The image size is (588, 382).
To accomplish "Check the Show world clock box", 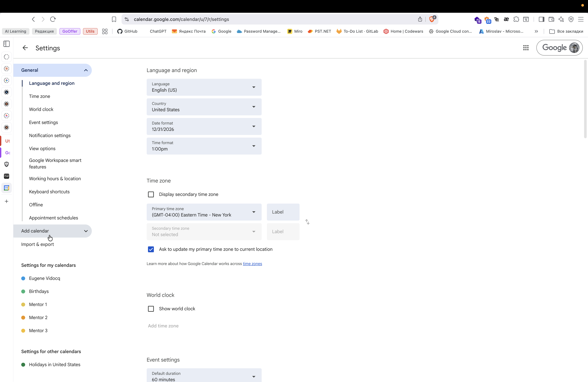I will [151, 309].
